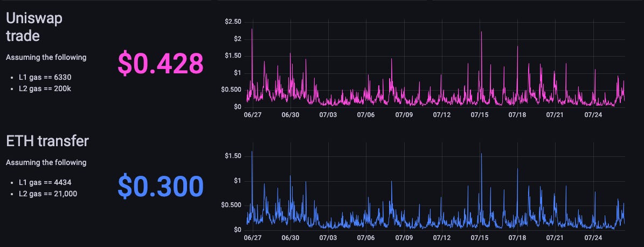Click the 06/30 date on ETH transfer chart

point(290,237)
